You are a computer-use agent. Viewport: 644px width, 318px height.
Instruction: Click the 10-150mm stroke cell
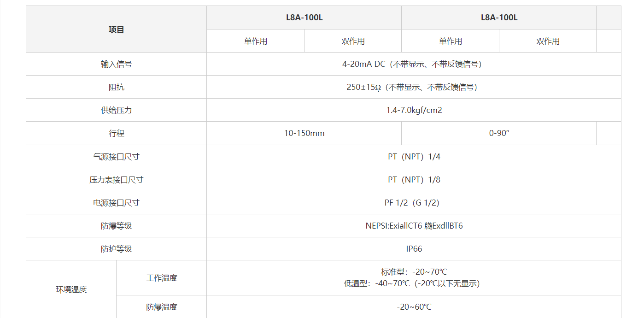click(x=304, y=133)
